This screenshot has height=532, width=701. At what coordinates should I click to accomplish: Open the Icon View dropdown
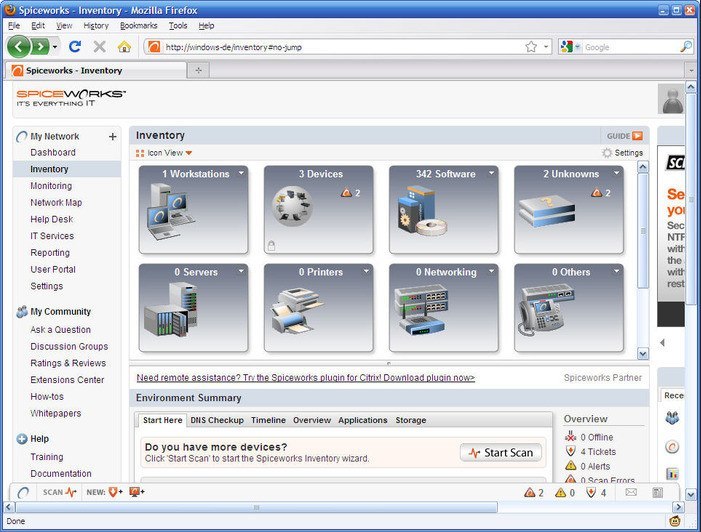pyautogui.click(x=164, y=153)
